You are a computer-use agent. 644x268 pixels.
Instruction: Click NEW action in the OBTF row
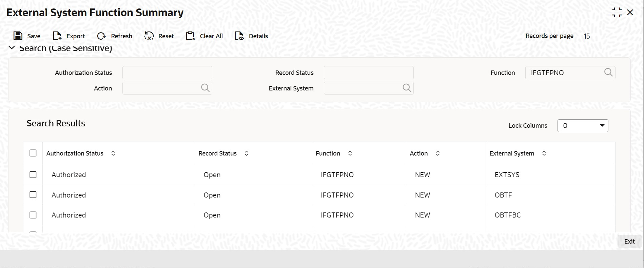coord(423,195)
